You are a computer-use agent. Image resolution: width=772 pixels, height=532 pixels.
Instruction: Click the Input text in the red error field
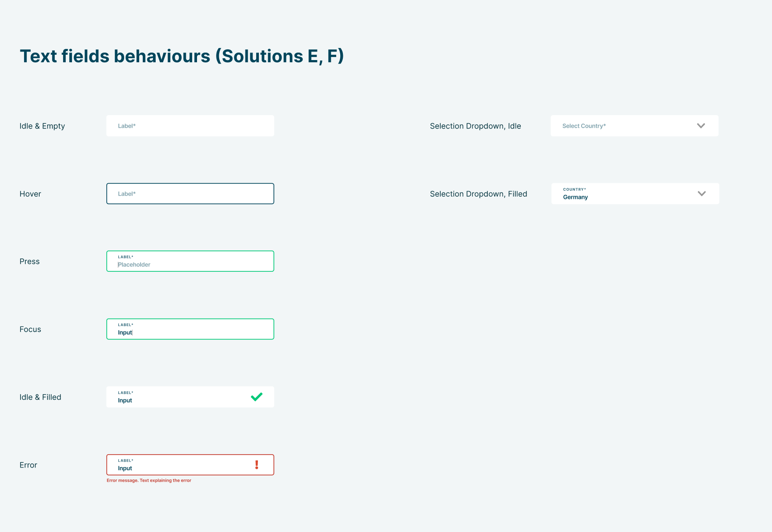(125, 468)
